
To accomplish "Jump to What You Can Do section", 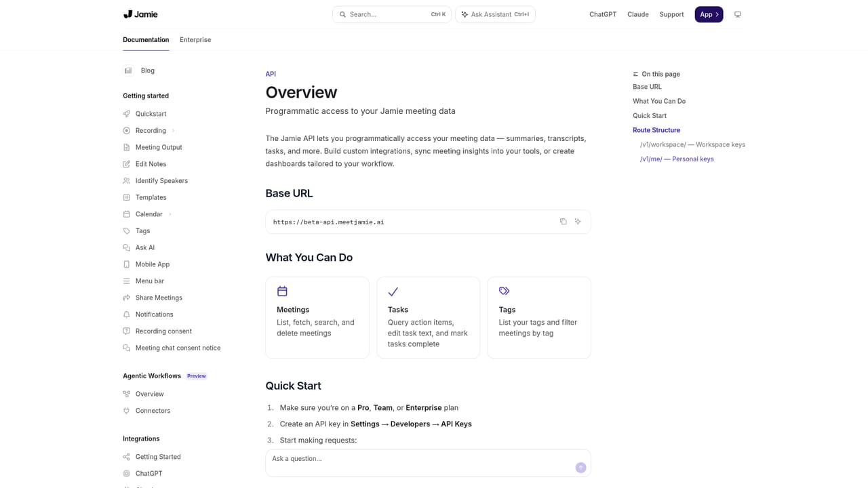I will [659, 101].
